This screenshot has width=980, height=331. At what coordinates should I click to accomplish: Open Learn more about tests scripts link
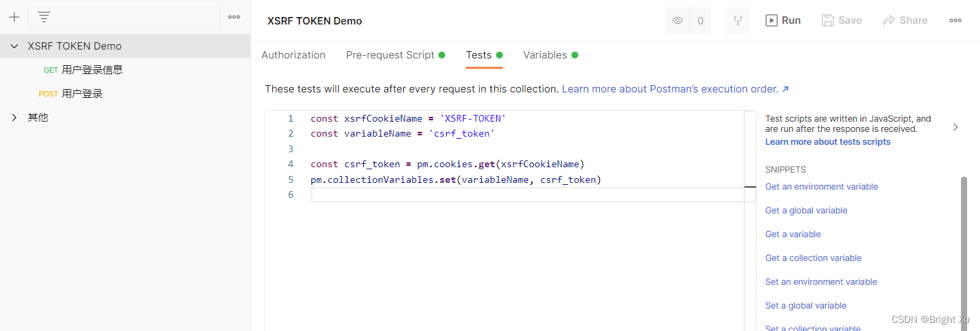[827, 142]
